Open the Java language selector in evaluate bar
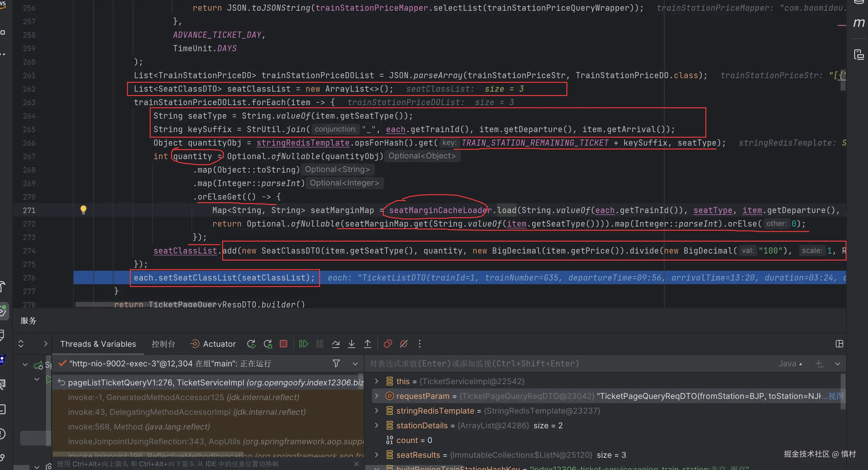The image size is (868, 470). coord(790,364)
